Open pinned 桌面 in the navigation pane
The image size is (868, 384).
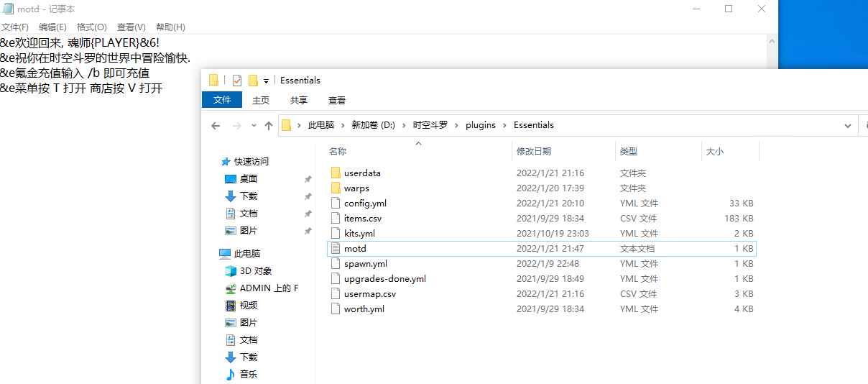pyautogui.click(x=249, y=179)
